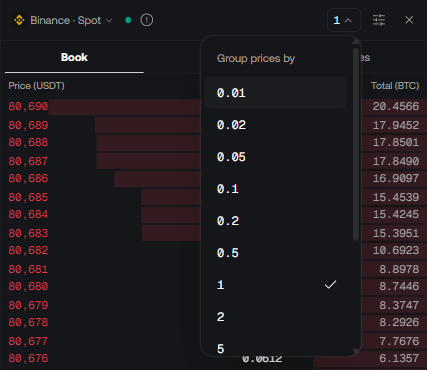Click total value 15.4539
Image resolution: width=427 pixels, height=370 pixels.
click(x=396, y=197)
